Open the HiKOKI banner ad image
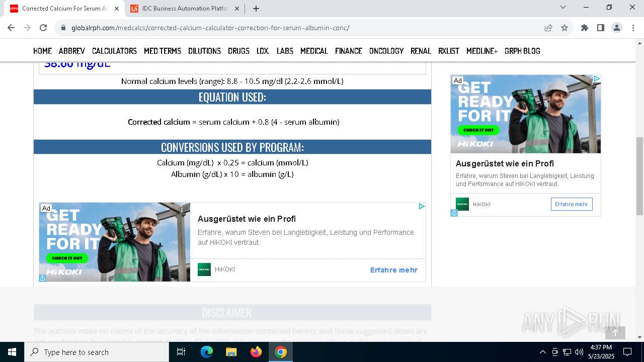This screenshot has width=644, height=362. click(x=115, y=242)
